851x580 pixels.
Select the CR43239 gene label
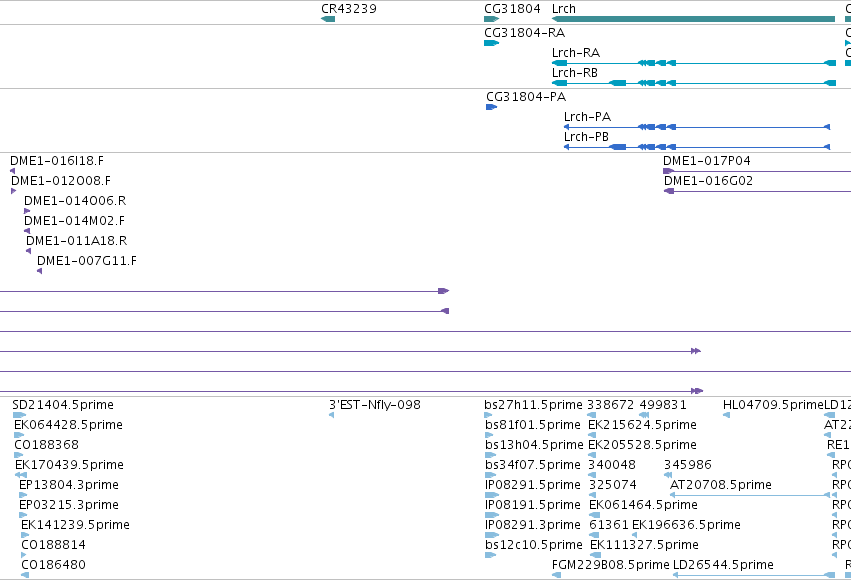pos(348,9)
